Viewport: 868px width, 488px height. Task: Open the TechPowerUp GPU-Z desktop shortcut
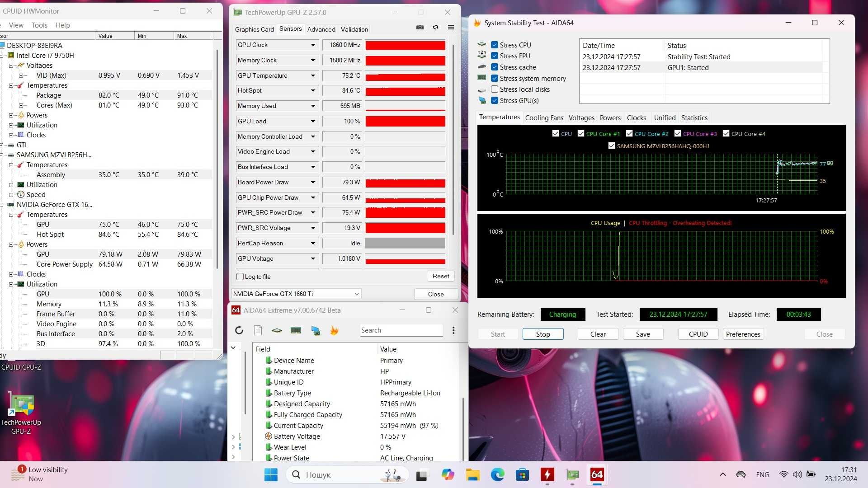point(21,414)
